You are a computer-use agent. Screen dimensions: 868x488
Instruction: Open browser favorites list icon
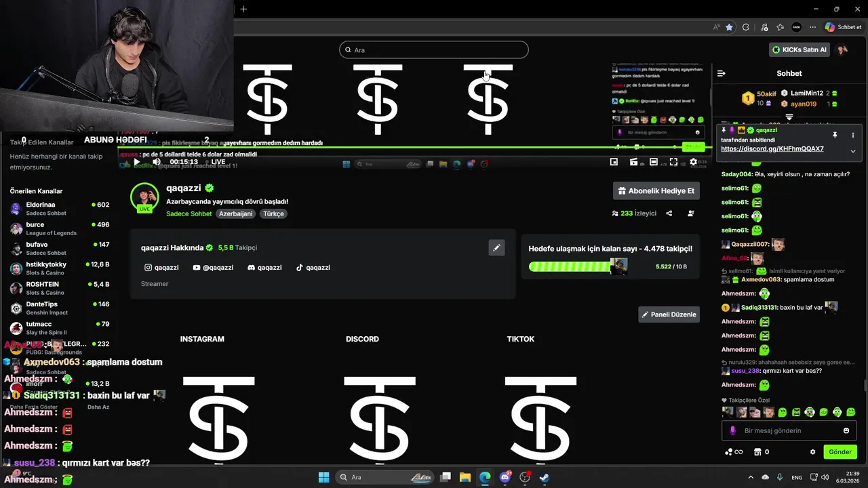[x=780, y=27]
